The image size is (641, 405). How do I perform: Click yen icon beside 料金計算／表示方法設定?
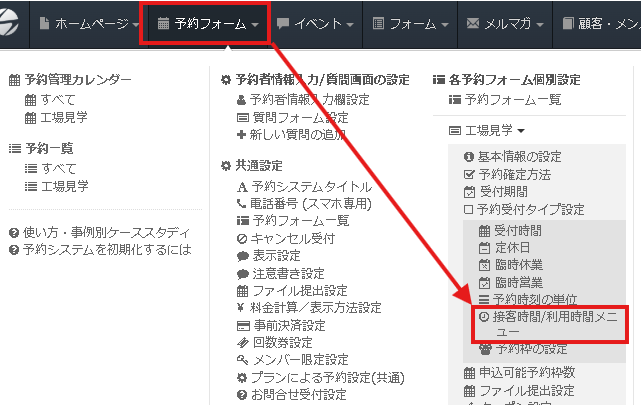click(241, 308)
